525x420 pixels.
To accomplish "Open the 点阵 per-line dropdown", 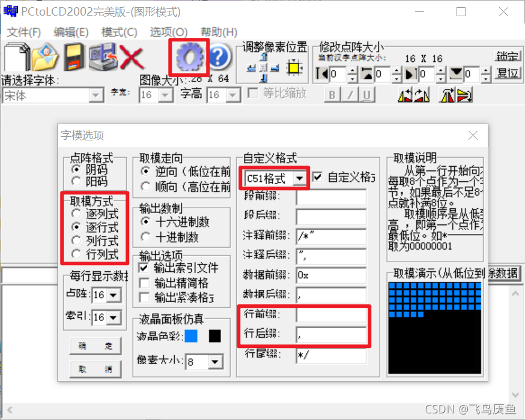I will (x=114, y=295).
